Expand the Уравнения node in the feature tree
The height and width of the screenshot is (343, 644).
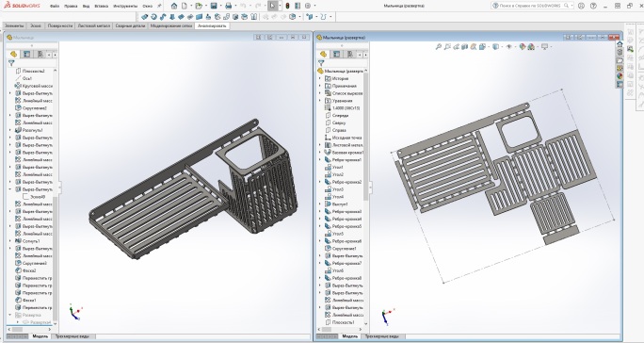pos(320,100)
